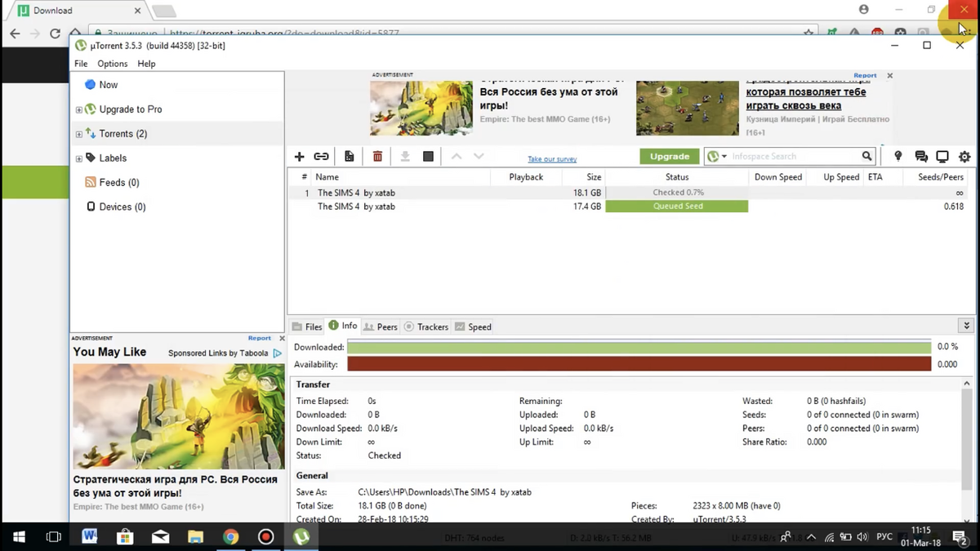The width and height of the screenshot is (980, 551).
Task: Open the lightbulb tips icon
Action: [898, 157]
